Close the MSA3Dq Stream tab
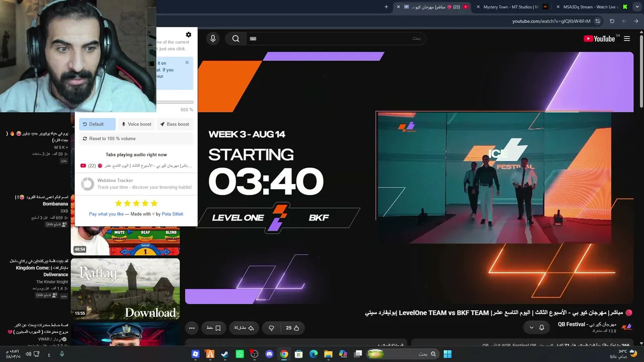 coord(558,7)
